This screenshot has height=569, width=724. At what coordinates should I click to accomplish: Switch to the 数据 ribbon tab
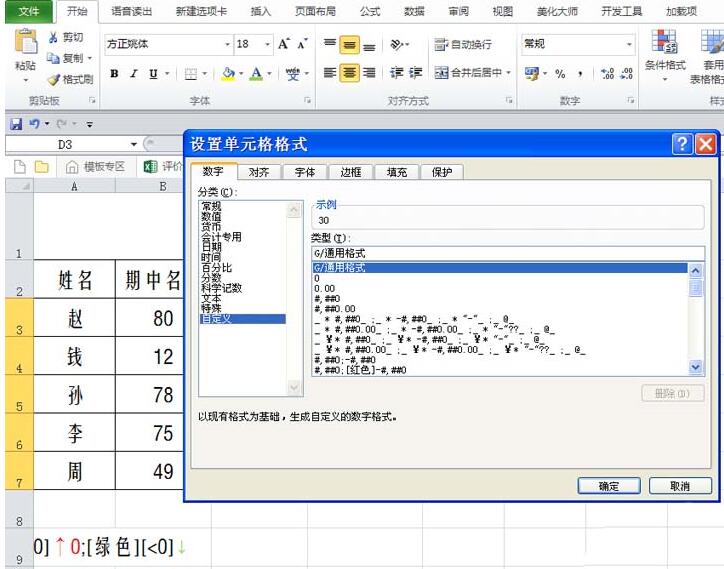414,11
